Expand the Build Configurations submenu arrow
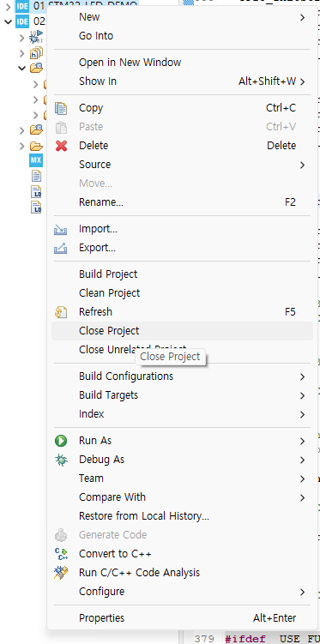Viewport: 320px width, 644px height. click(302, 376)
